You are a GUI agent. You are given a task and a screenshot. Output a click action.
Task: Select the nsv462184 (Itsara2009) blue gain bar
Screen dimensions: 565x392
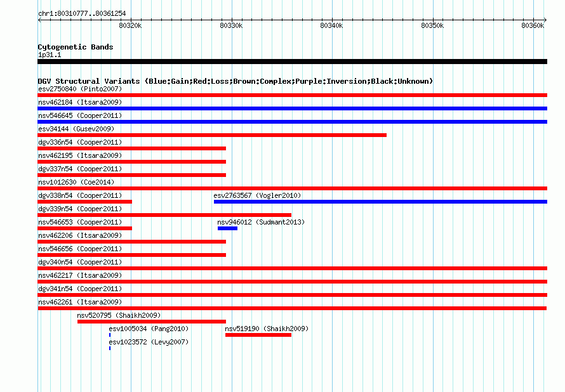pyautogui.click(x=292, y=108)
